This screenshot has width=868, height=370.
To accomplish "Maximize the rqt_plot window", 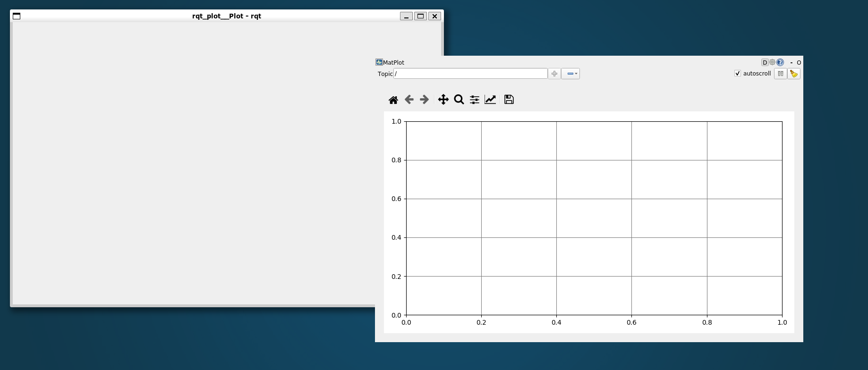I will pyautogui.click(x=420, y=16).
